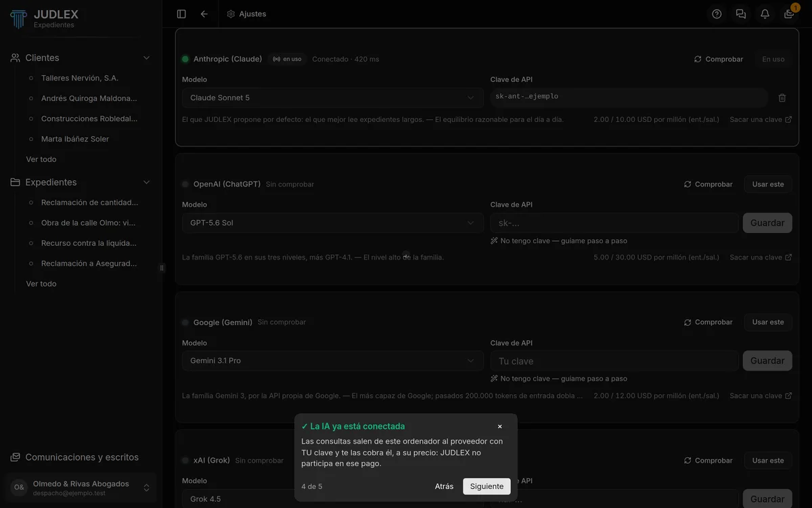Click 'Sacar una clave' link for Anthropic
Screen dimensions: 812x508
click(x=761, y=119)
